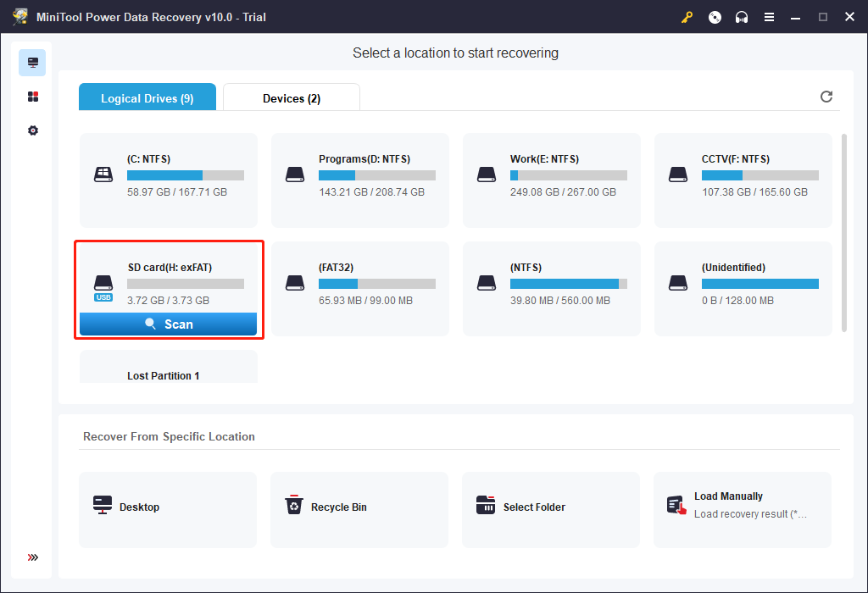868x593 pixels.
Task: Click the Work E: drive icon
Action: [x=487, y=175]
